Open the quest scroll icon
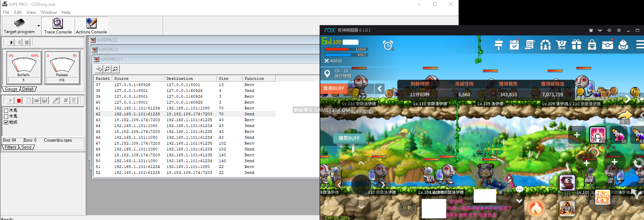This screenshot has width=644, height=220. coord(530,45)
